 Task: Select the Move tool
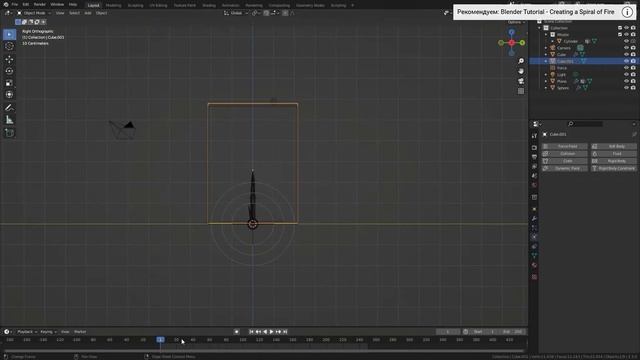pos(9,60)
